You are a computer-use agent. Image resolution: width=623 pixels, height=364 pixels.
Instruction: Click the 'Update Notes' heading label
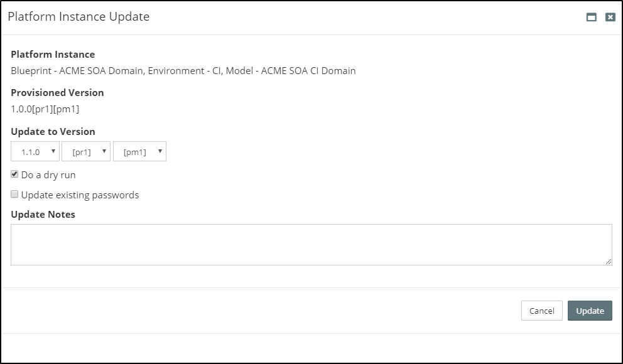click(43, 215)
